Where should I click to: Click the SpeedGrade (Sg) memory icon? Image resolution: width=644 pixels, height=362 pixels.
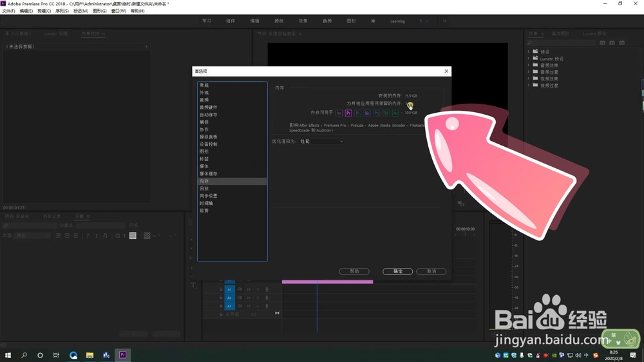[x=386, y=113]
